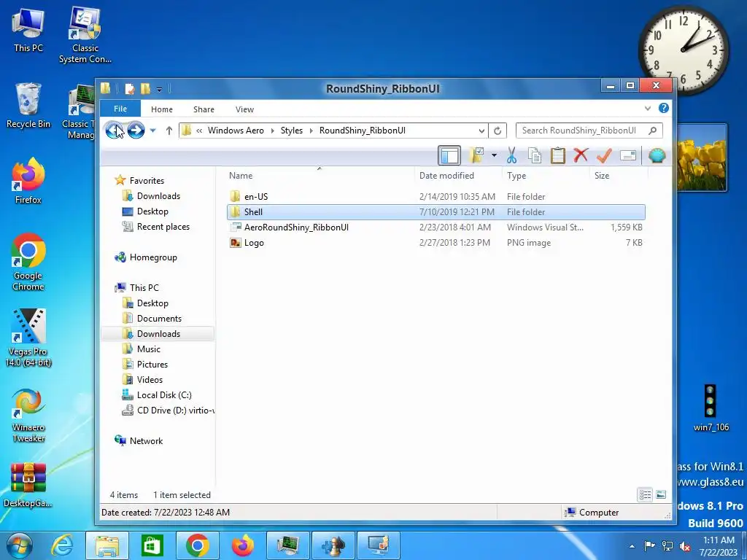Click the rename toolbar icon
Viewport: 747px width, 560px height.
[x=628, y=155]
